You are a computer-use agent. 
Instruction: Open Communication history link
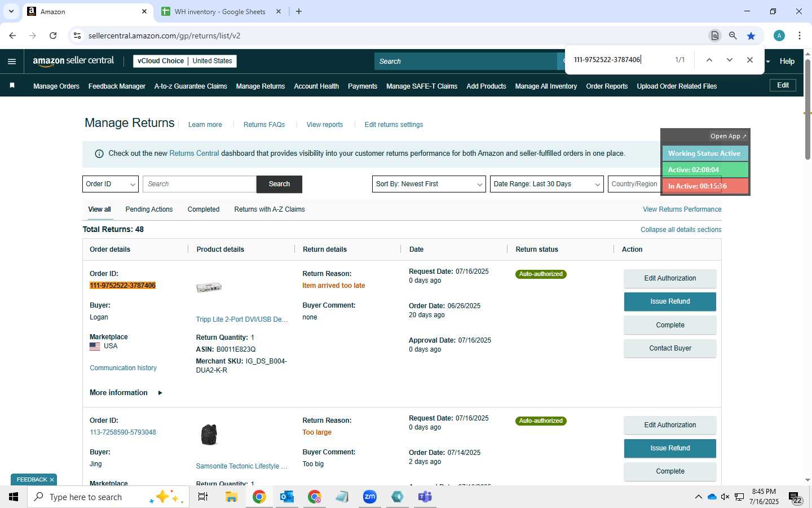tap(123, 368)
